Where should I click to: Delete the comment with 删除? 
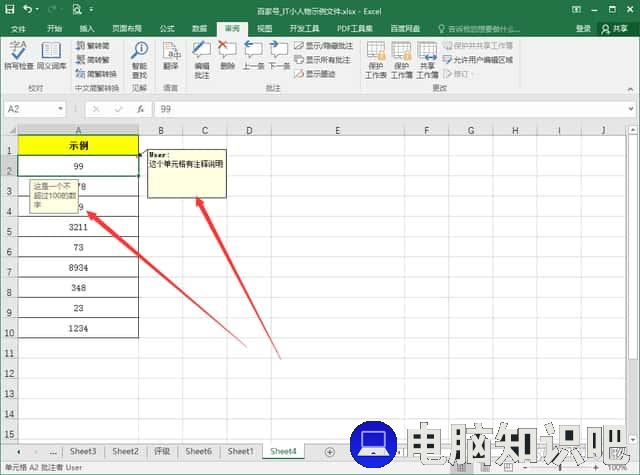point(227,56)
